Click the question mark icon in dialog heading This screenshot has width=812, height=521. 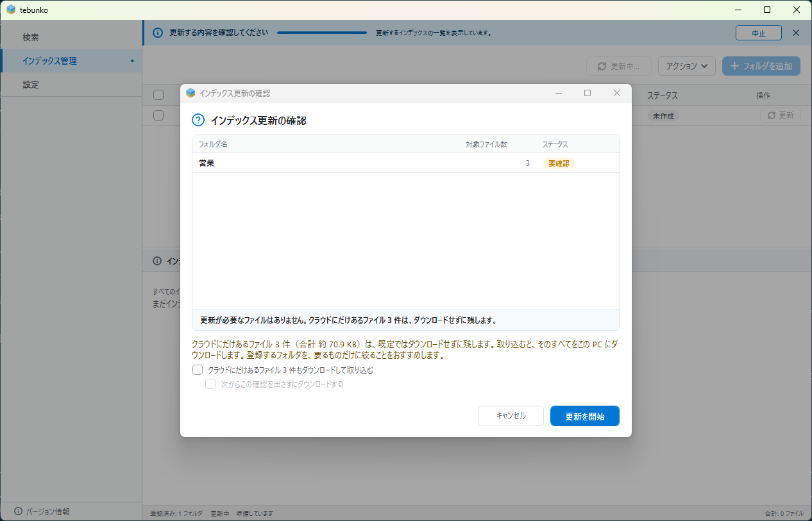[x=198, y=120]
